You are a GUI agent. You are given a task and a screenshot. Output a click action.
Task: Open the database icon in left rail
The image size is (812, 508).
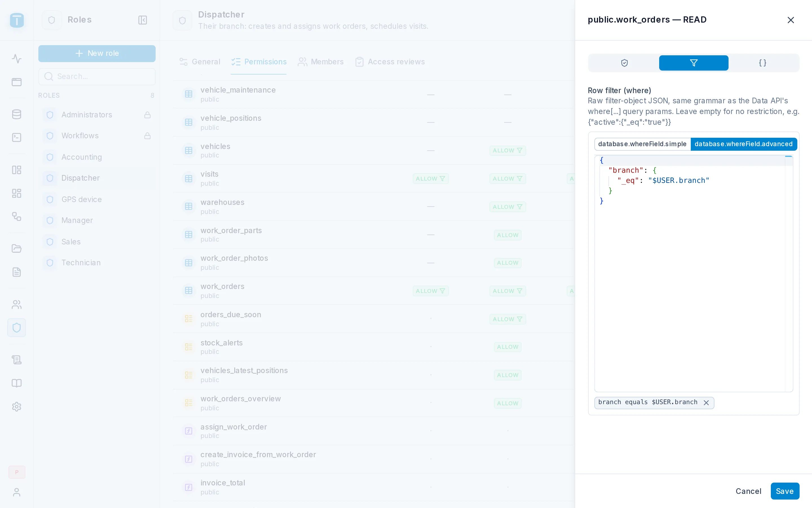[16, 114]
